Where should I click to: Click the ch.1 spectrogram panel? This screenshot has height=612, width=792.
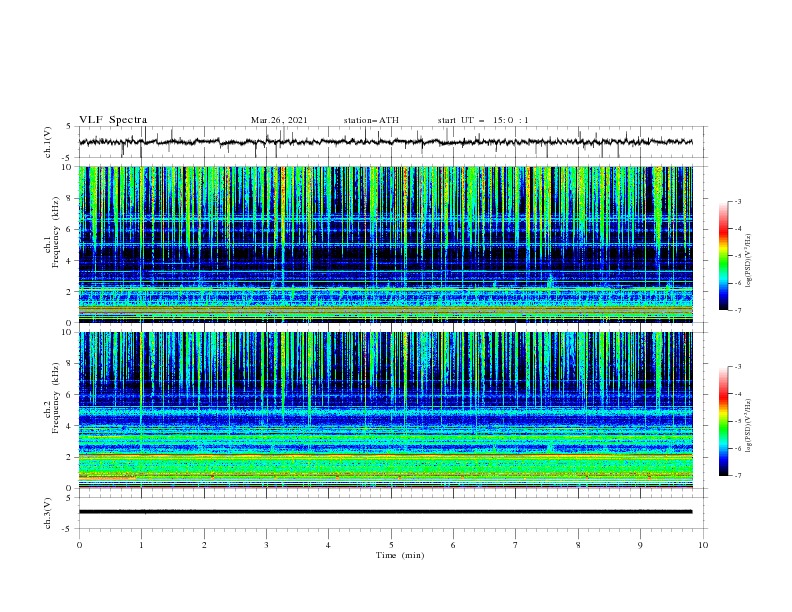click(x=386, y=244)
